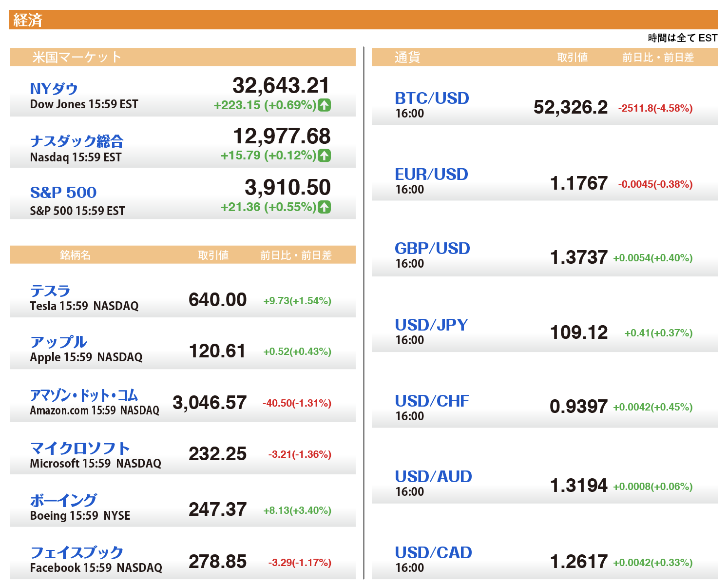Open the GBP/USD currency link
This screenshot has width=728, height=587.
coord(432,248)
